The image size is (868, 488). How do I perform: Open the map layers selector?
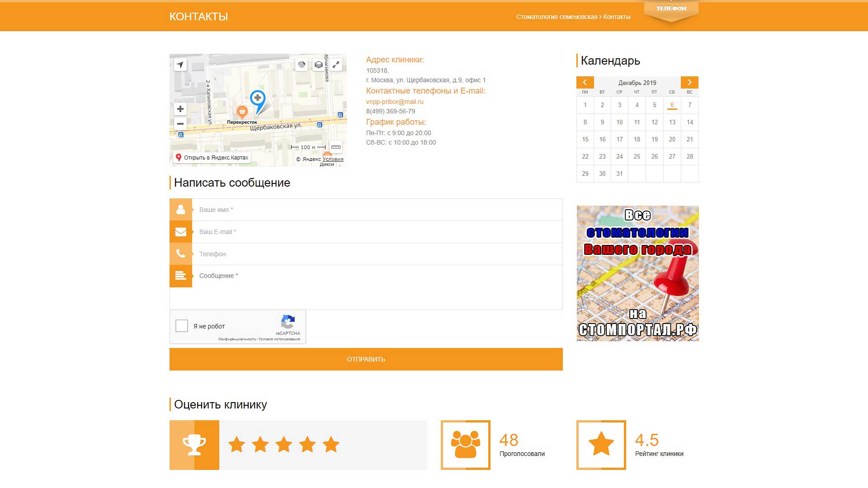pos(319,65)
